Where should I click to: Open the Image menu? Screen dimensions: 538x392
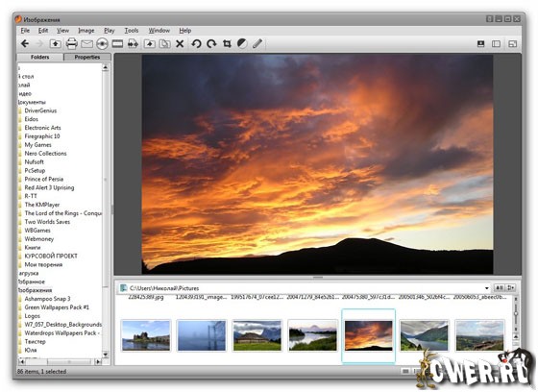pos(86,31)
